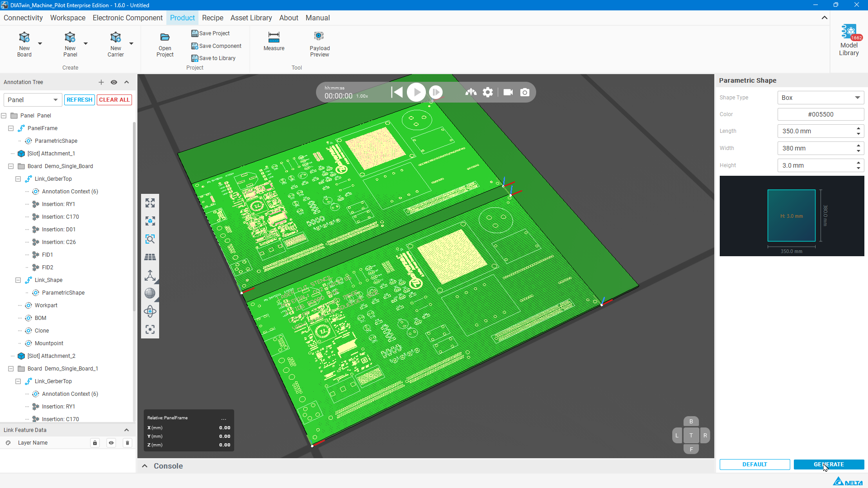Switch to the Recipe tab
This screenshot has width=868, height=488.
coord(212,18)
